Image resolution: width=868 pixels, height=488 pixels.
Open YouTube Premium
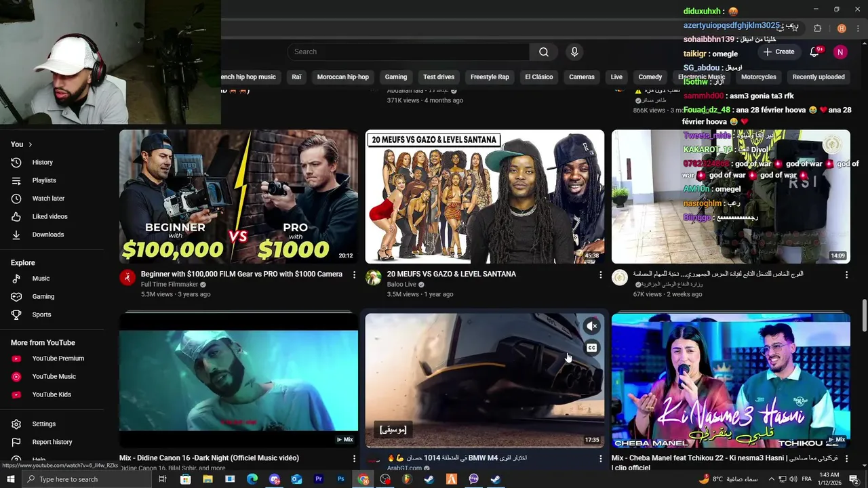(58, 359)
